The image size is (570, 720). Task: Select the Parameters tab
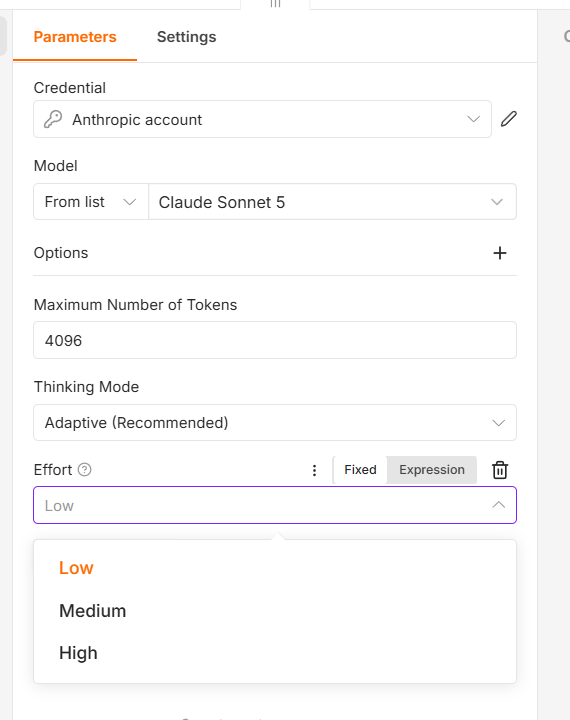pos(75,37)
